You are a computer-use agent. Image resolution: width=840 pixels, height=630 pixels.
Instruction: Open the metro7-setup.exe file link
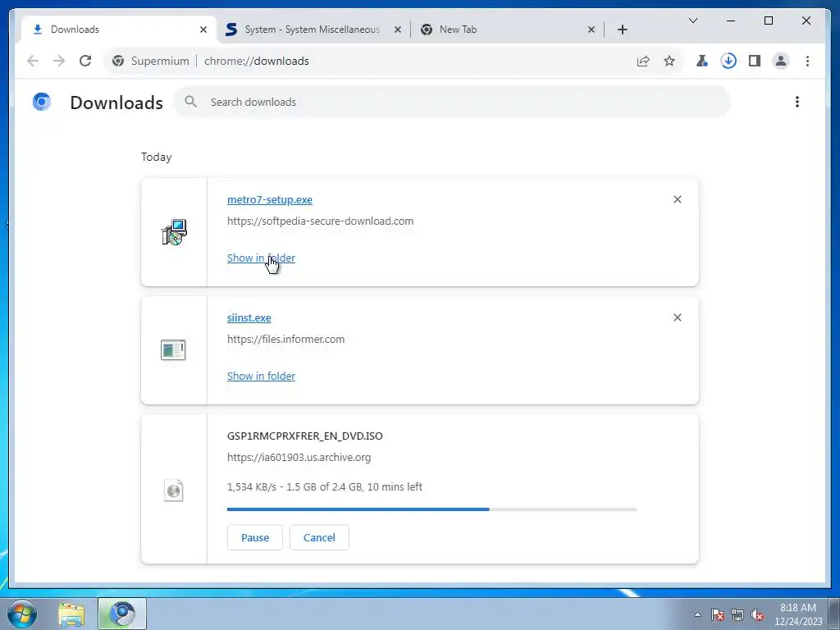pyautogui.click(x=269, y=200)
